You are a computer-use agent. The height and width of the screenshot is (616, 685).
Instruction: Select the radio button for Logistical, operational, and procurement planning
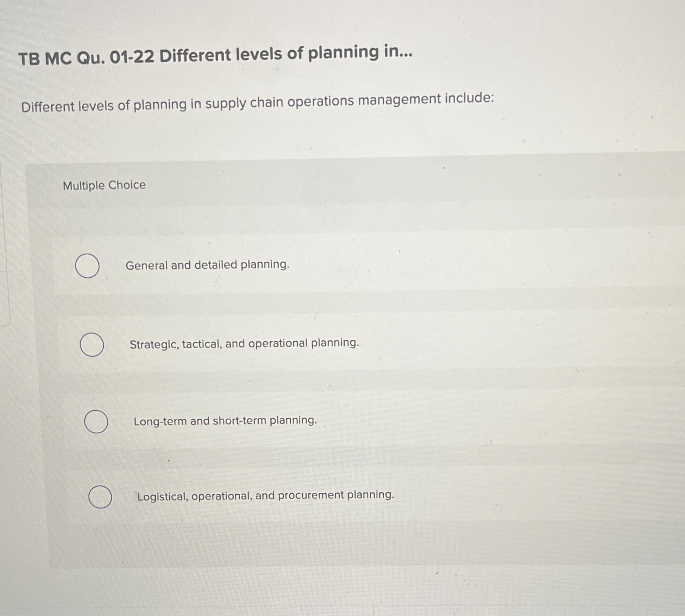[x=101, y=496]
